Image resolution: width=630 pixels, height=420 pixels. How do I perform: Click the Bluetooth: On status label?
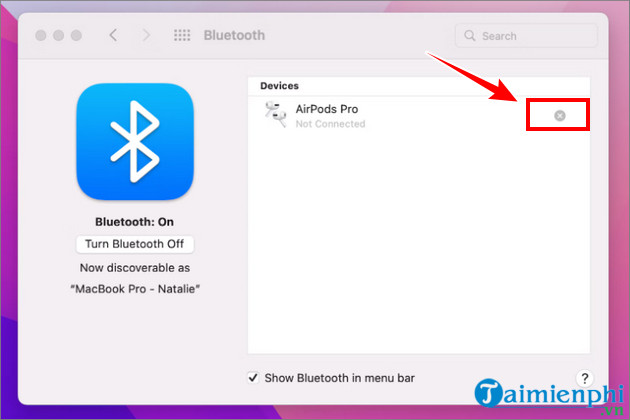pos(135,222)
